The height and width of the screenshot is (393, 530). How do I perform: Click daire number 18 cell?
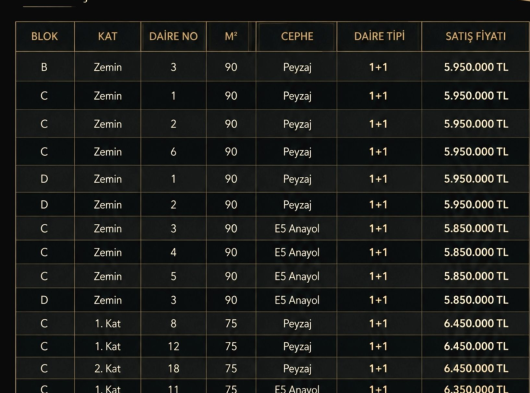(x=173, y=368)
